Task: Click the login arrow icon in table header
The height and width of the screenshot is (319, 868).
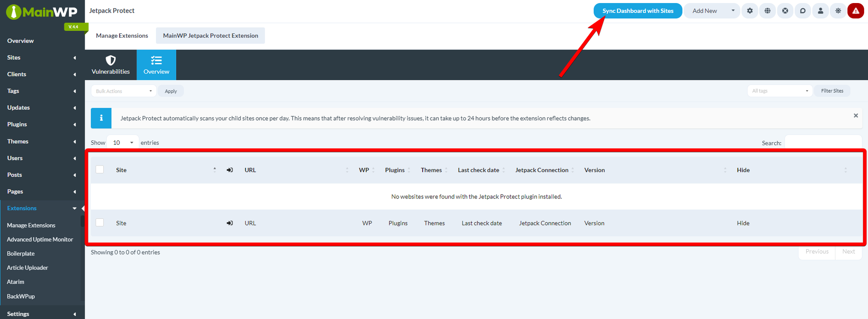Action: point(230,170)
